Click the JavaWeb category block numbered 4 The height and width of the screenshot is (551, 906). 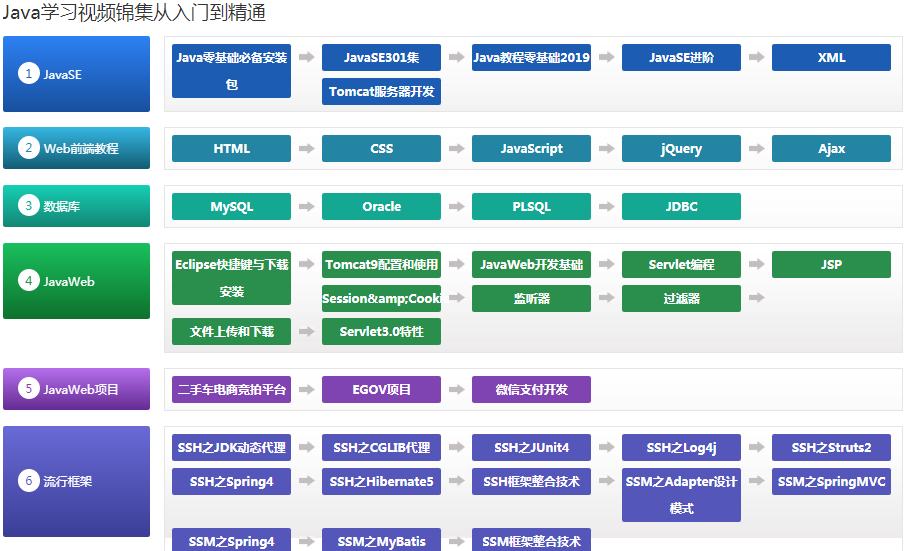click(76, 281)
